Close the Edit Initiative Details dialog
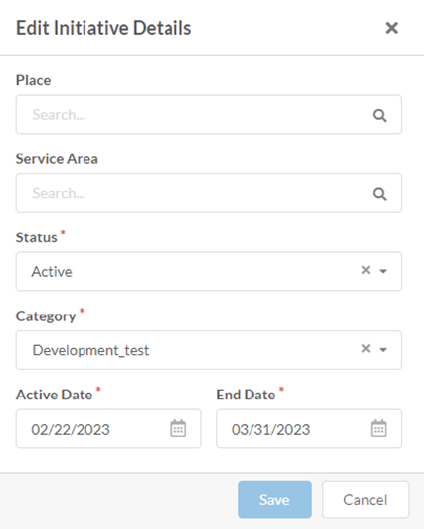 (391, 28)
